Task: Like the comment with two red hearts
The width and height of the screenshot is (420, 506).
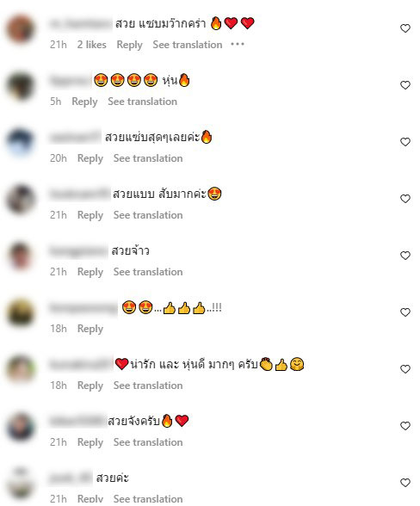Action: click(x=405, y=28)
